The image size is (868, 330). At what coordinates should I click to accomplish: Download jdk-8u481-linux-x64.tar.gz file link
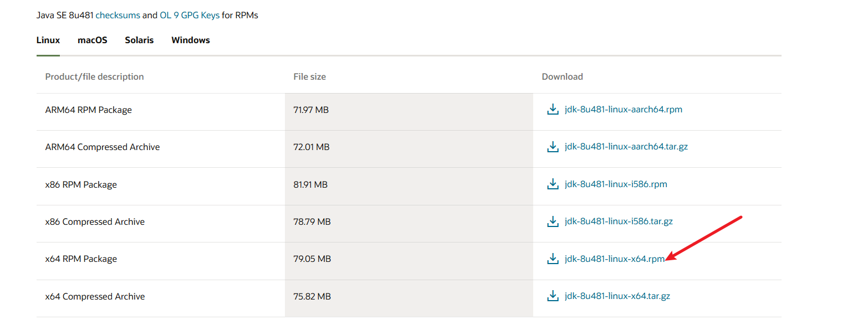(x=617, y=296)
